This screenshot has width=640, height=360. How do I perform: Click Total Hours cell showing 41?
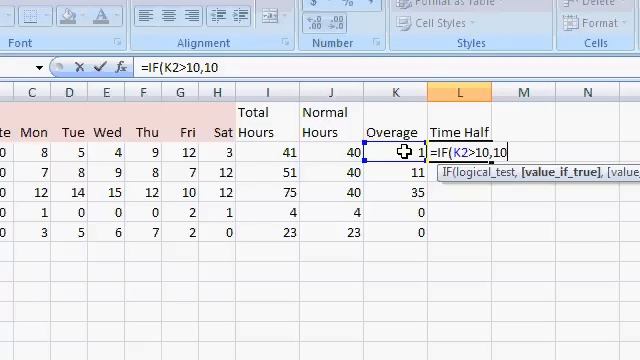[x=268, y=152]
